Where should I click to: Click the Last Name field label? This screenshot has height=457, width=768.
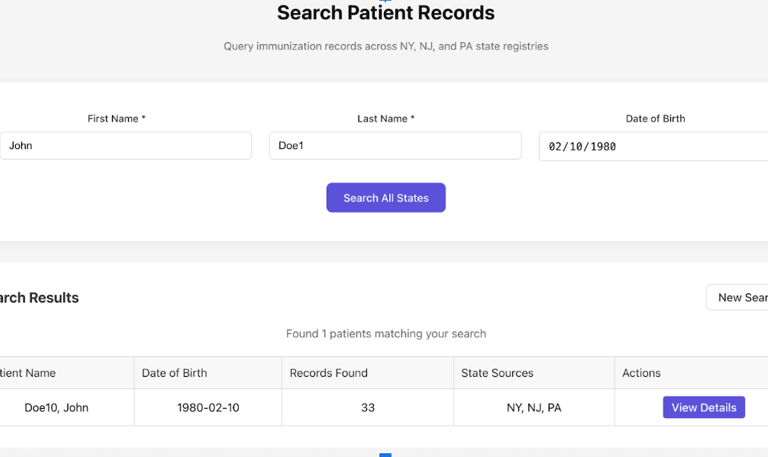(x=385, y=118)
